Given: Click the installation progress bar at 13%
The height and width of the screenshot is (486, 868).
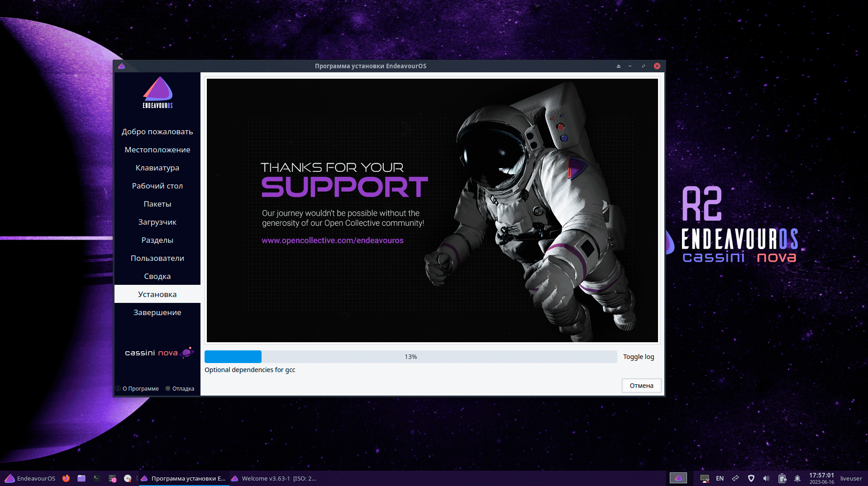Looking at the screenshot, I should 410,357.
